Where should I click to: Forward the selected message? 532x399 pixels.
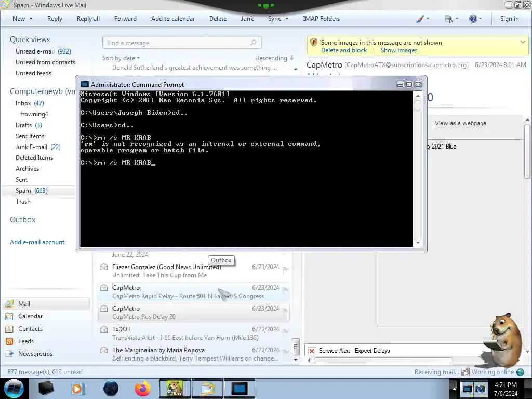pos(125,19)
